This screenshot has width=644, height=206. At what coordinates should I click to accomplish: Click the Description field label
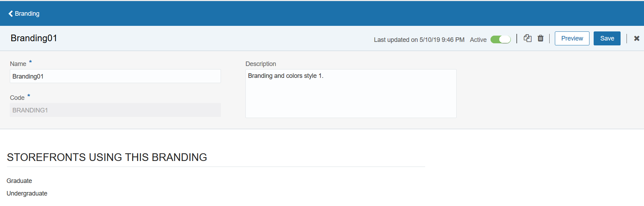[260, 64]
